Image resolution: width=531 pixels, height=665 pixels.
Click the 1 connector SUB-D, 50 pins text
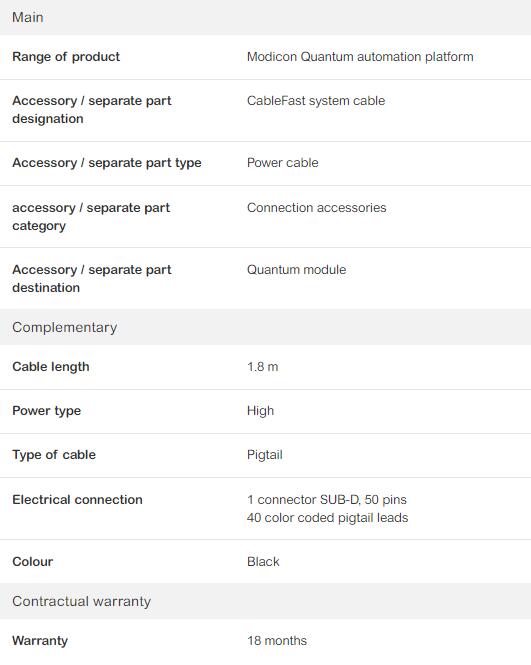pos(327,500)
